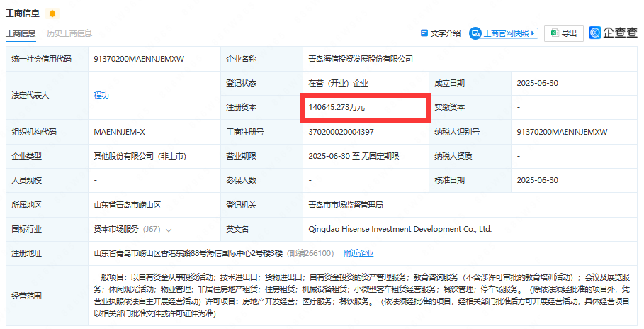Expand the 资本市场服务 (J67) dropdown chevron
Viewport: 644px width, 329px height.
click(169, 230)
